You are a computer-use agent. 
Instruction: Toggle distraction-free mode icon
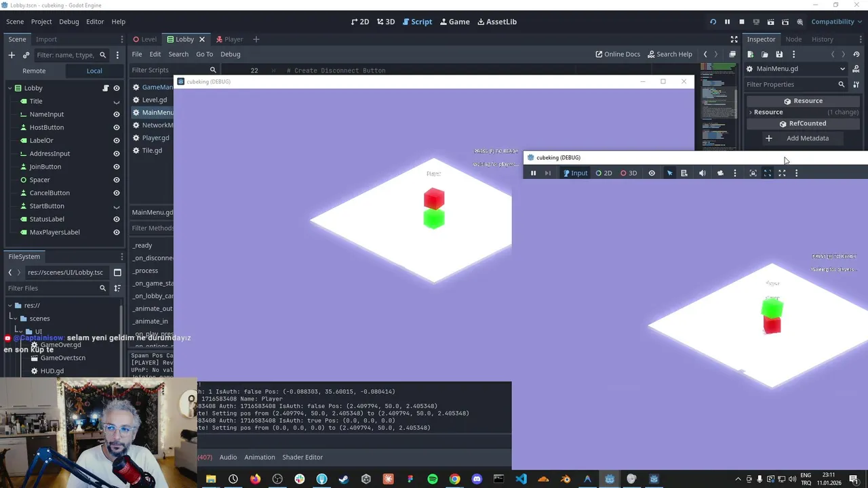coord(734,39)
